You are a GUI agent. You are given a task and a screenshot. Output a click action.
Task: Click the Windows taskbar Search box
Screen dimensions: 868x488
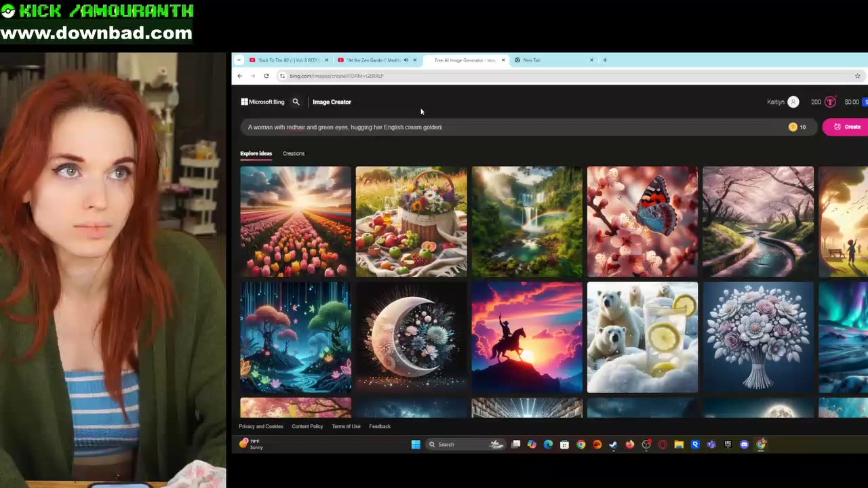466,445
